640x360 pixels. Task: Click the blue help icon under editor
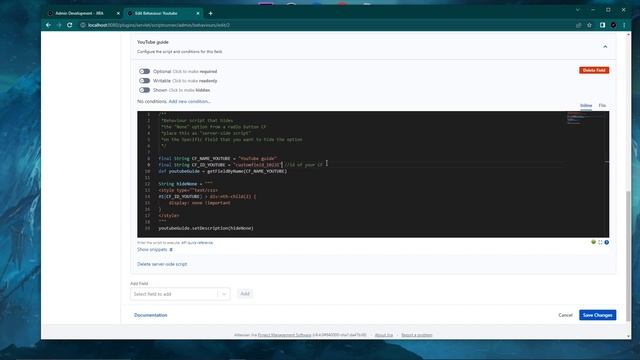pyautogui.click(x=607, y=242)
